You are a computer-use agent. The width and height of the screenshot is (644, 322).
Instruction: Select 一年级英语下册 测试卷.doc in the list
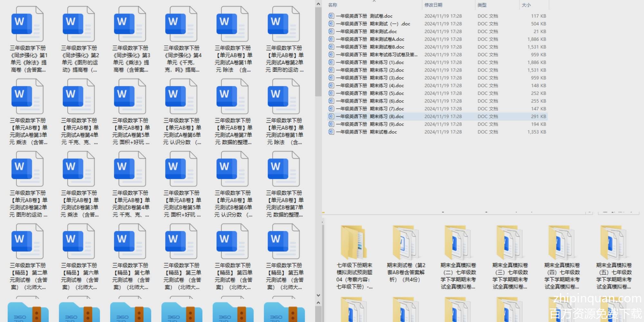(x=364, y=16)
